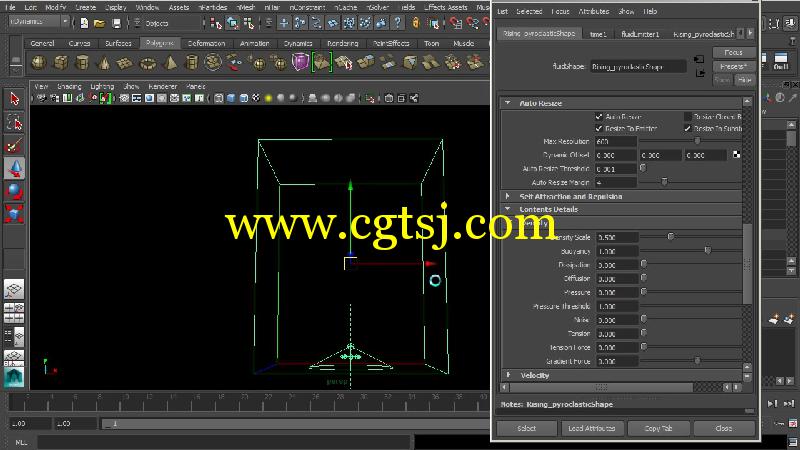The height and width of the screenshot is (450, 800).
Task: Click the output connection arrow beside fluidShape
Action: (x=699, y=73)
